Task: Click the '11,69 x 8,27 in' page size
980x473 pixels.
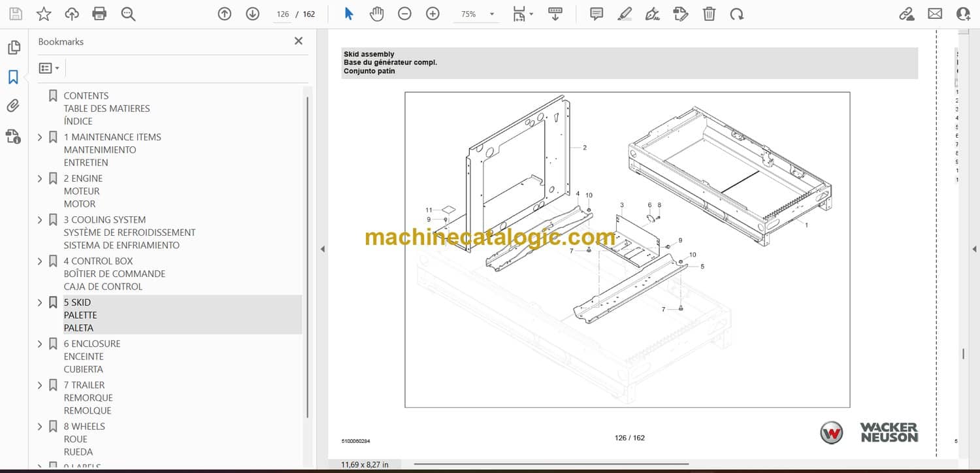Action: [365, 465]
